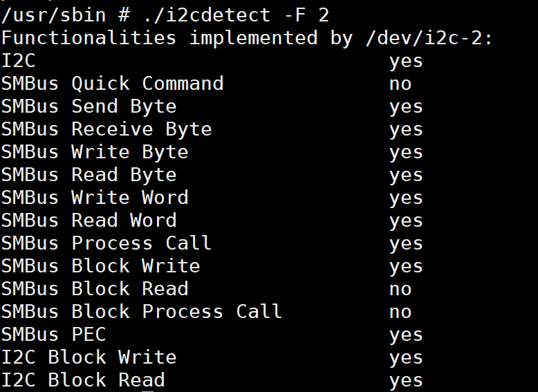Click the I2C row label
The height and width of the screenshot is (392, 538).
(19, 61)
